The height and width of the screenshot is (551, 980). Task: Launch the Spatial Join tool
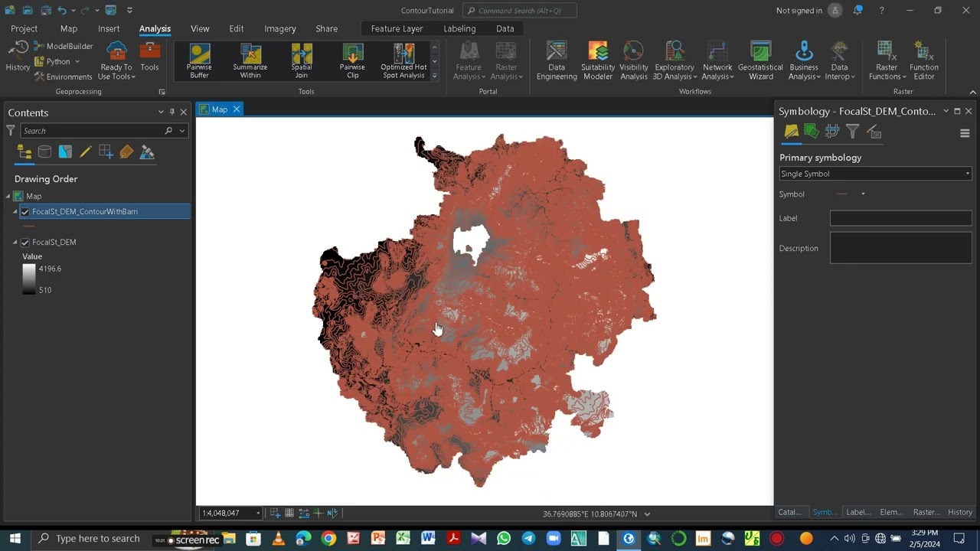[x=302, y=61]
